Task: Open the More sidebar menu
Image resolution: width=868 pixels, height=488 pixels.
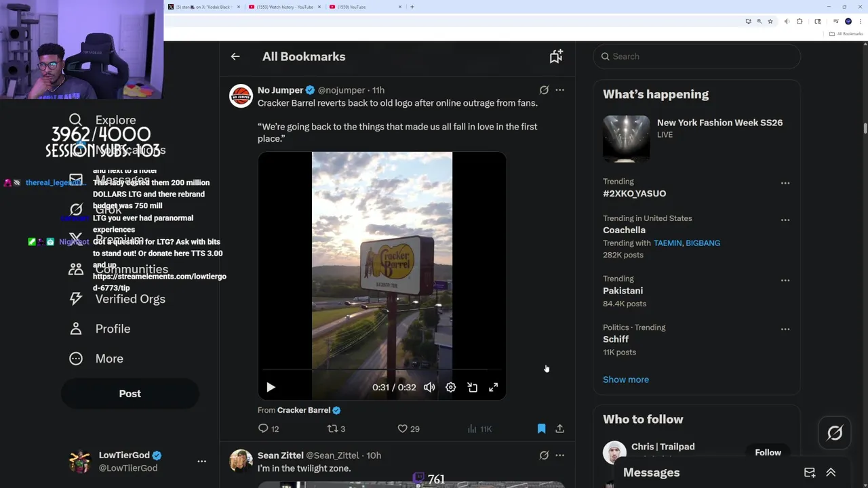Action: (x=96, y=359)
